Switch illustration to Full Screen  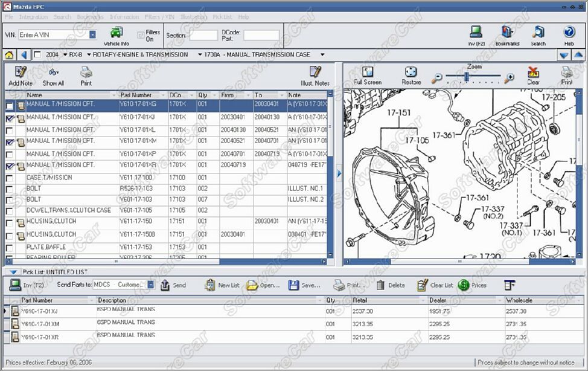tap(368, 71)
